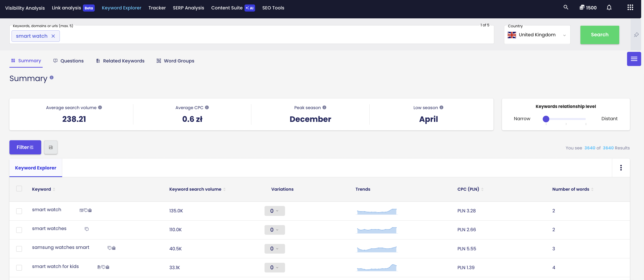The image size is (644, 280).
Task: Click the Related Keywords tab icon
Action: tap(98, 61)
